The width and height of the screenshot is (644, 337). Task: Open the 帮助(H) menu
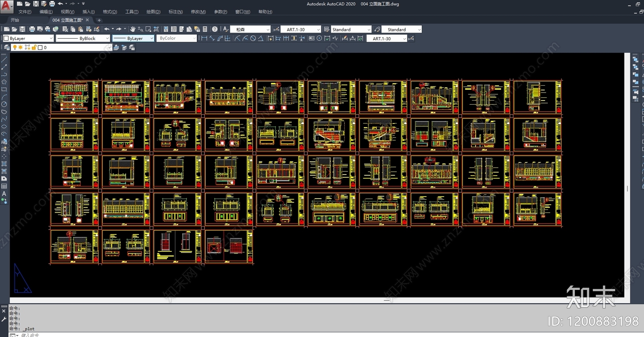265,12
